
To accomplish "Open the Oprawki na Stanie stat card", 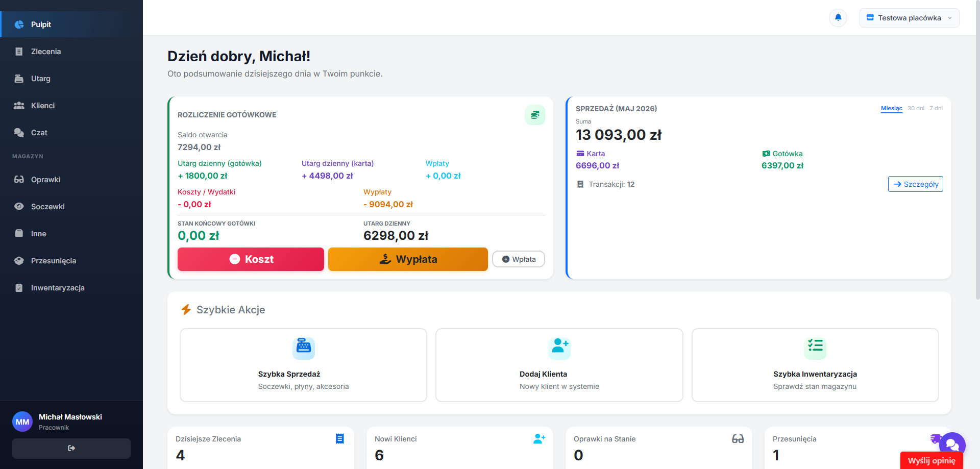I will [659, 448].
